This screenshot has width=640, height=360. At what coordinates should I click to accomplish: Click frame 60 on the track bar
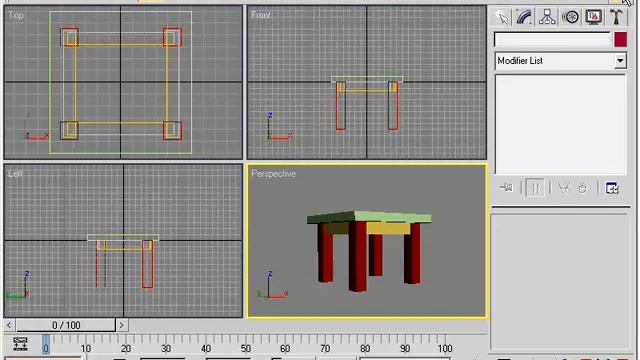tap(285, 349)
